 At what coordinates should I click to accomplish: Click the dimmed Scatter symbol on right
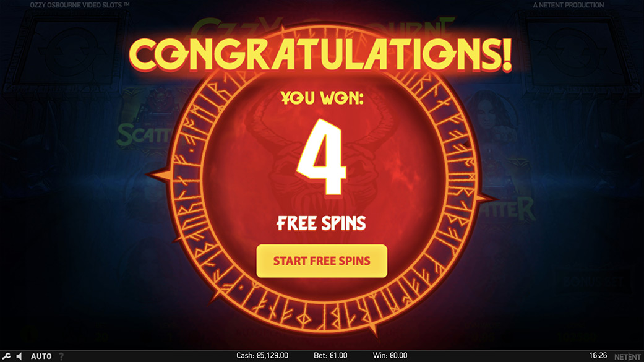pyautogui.click(x=509, y=207)
